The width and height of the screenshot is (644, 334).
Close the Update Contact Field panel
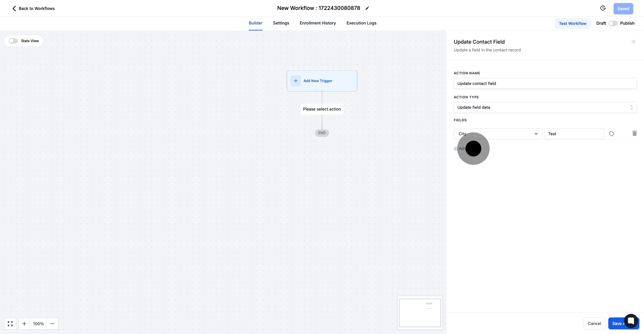click(633, 41)
